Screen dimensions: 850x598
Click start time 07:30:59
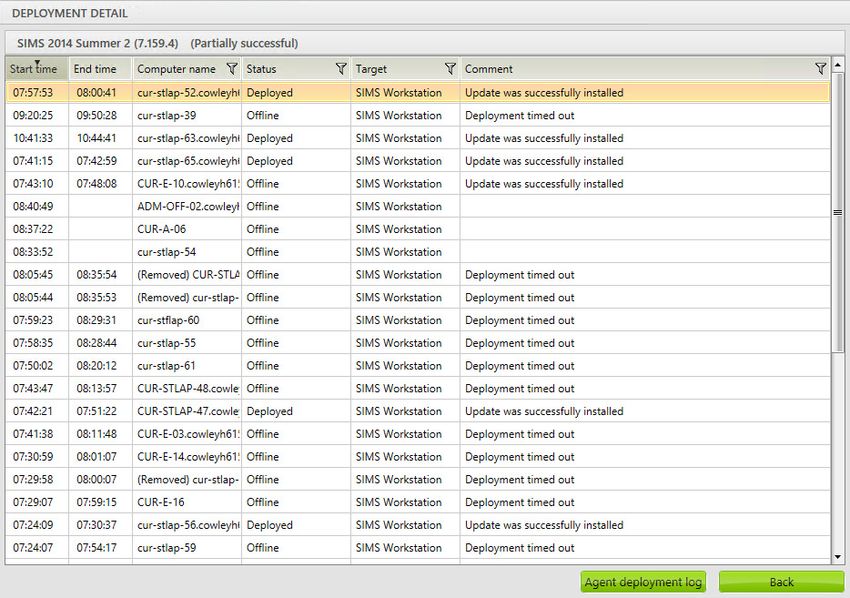coord(33,457)
